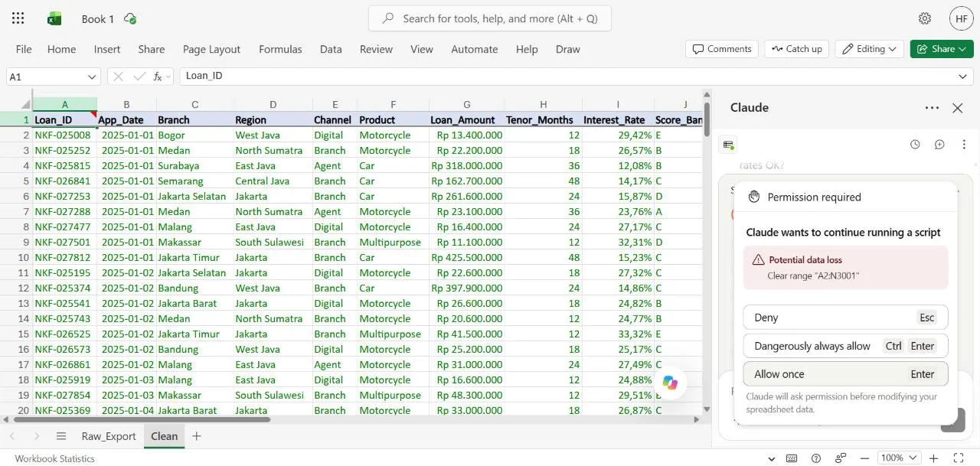The width and height of the screenshot is (980, 466).
Task: Check the cloud save status icon
Action: (x=130, y=18)
